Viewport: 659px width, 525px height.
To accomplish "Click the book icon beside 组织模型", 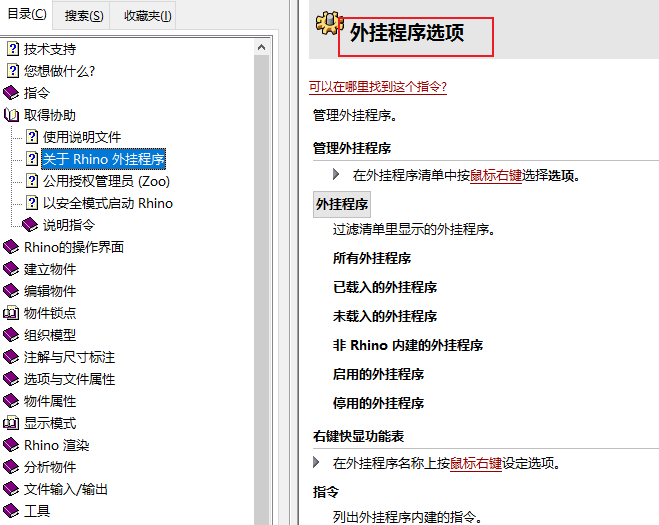I will [x=11, y=335].
